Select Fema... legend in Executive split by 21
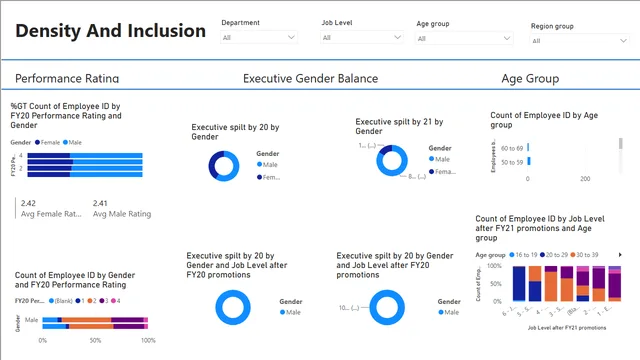 pos(442,172)
